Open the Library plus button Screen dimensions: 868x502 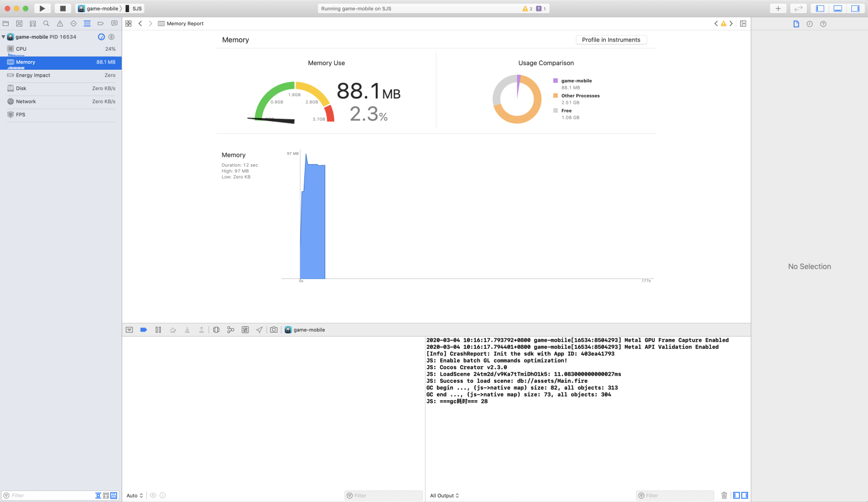pyautogui.click(x=778, y=9)
